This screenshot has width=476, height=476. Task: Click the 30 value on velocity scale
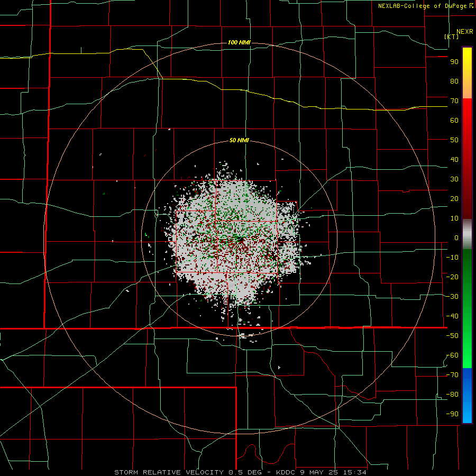coord(454,179)
